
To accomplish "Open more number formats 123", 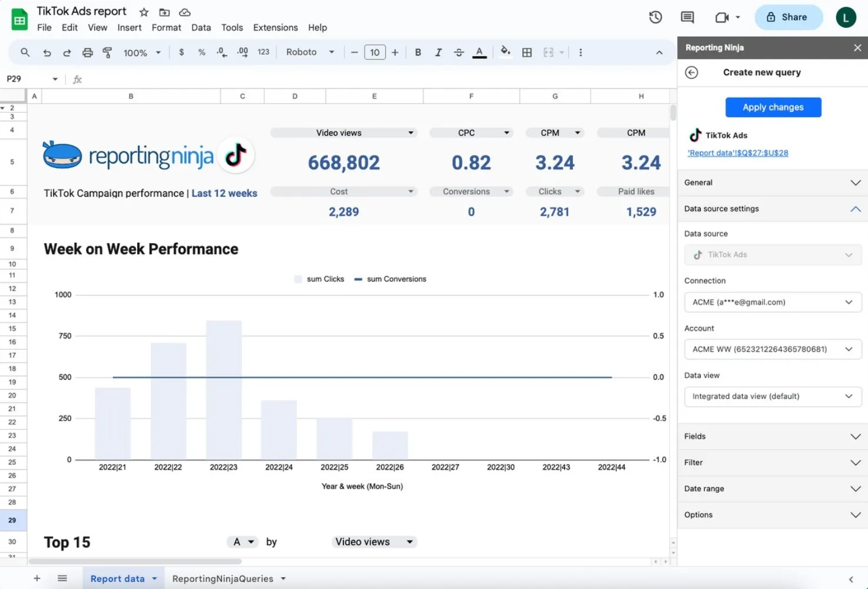I will [263, 52].
